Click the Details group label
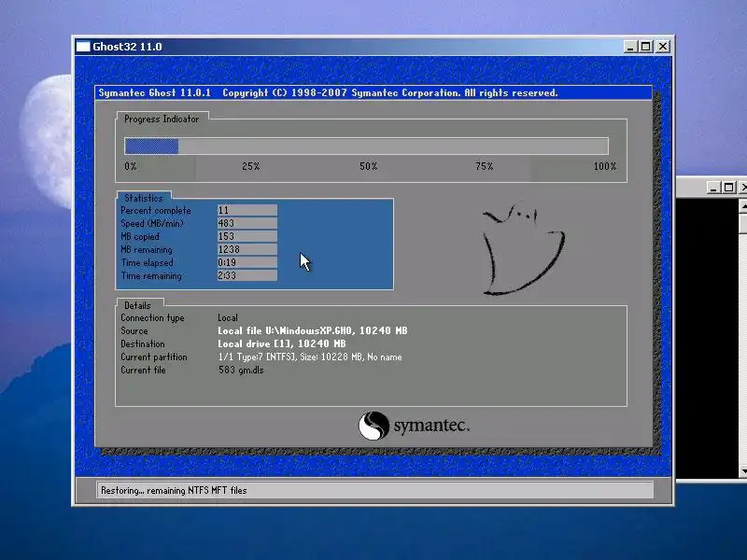747x560 pixels. pos(137,305)
